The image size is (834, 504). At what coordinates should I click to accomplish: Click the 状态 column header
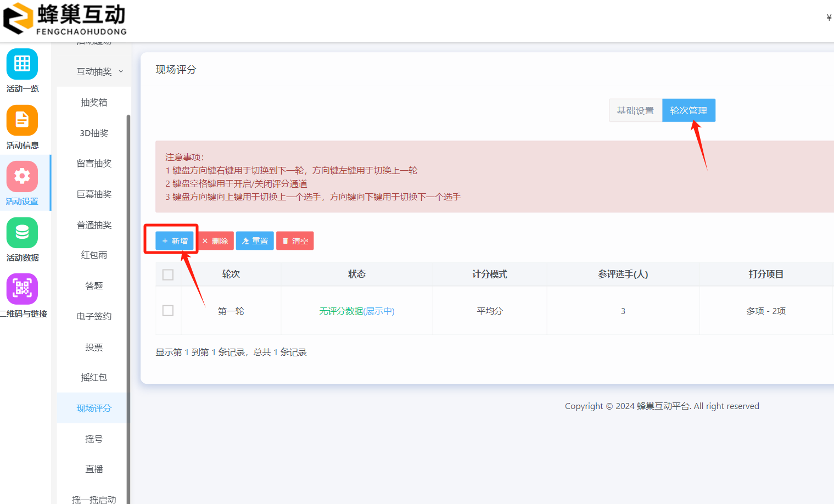[357, 274]
